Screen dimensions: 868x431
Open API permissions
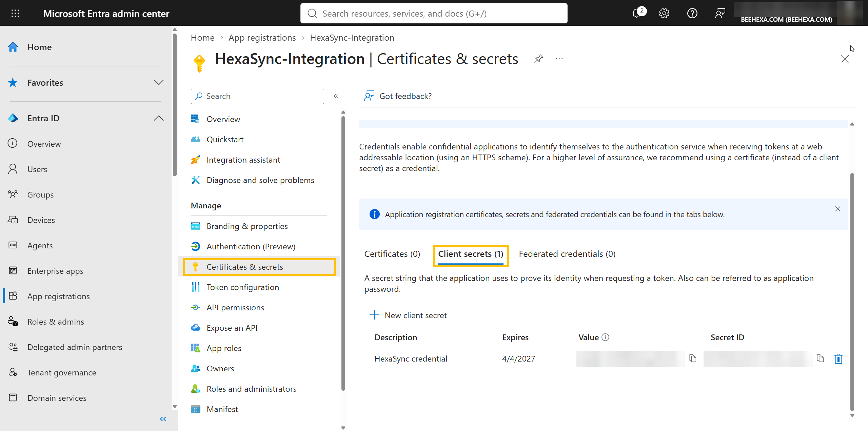tap(235, 308)
